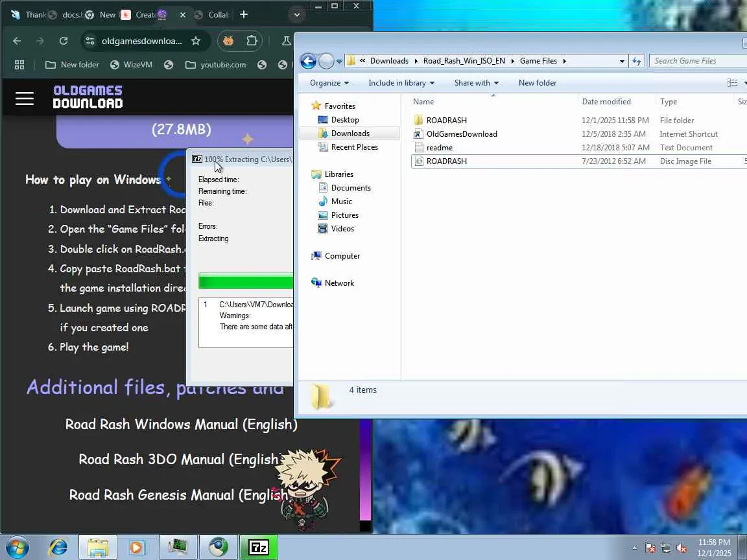Image resolution: width=747 pixels, height=560 pixels.
Task: Select the readme text document
Action: coord(578,148)
